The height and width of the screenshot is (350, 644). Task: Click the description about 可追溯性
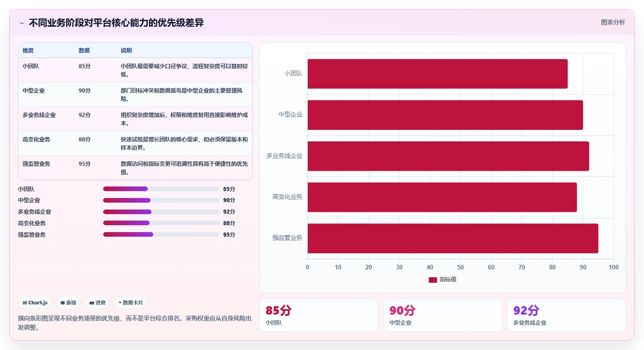184,168
